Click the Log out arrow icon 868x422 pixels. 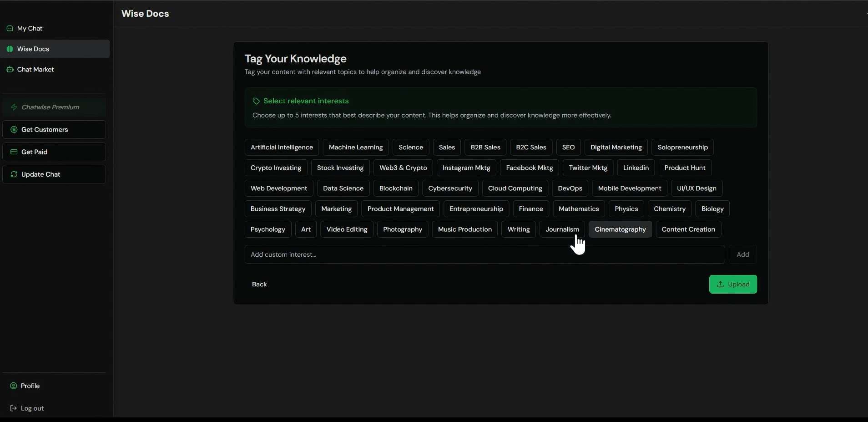coord(13,408)
